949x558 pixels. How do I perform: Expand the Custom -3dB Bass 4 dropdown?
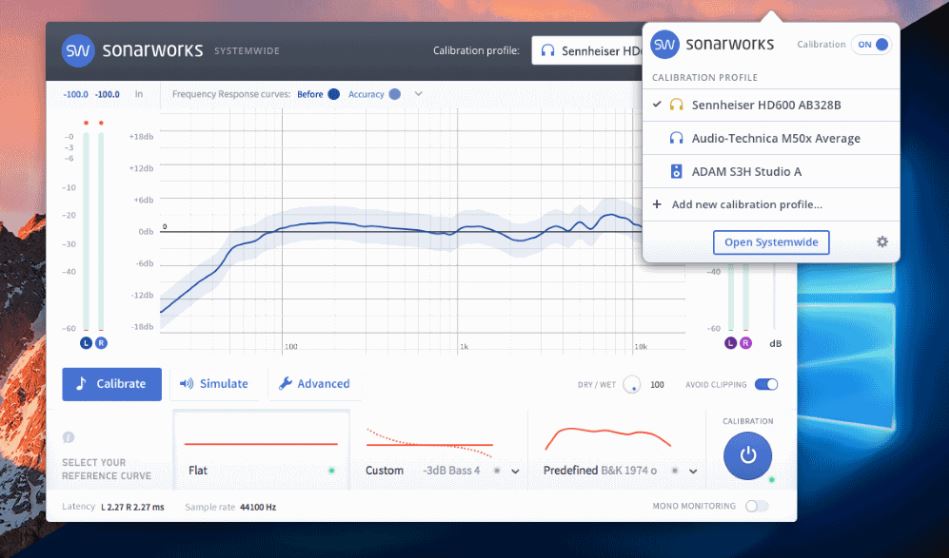[516, 471]
